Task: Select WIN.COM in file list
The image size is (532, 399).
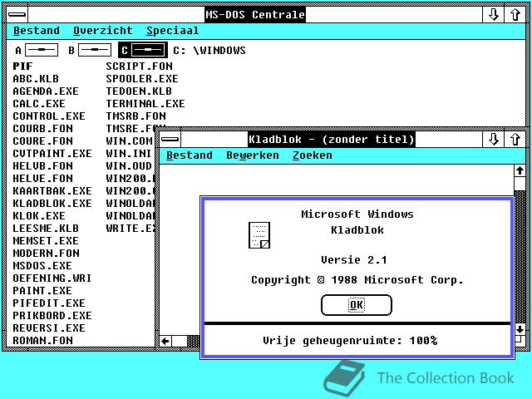Action: coord(129,140)
